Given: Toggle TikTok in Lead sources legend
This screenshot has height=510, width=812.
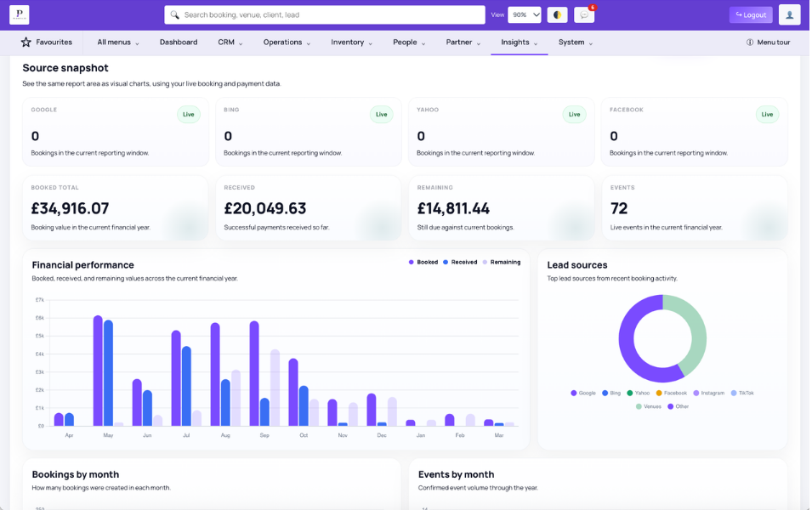Looking at the screenshot, I should [742, 394].
